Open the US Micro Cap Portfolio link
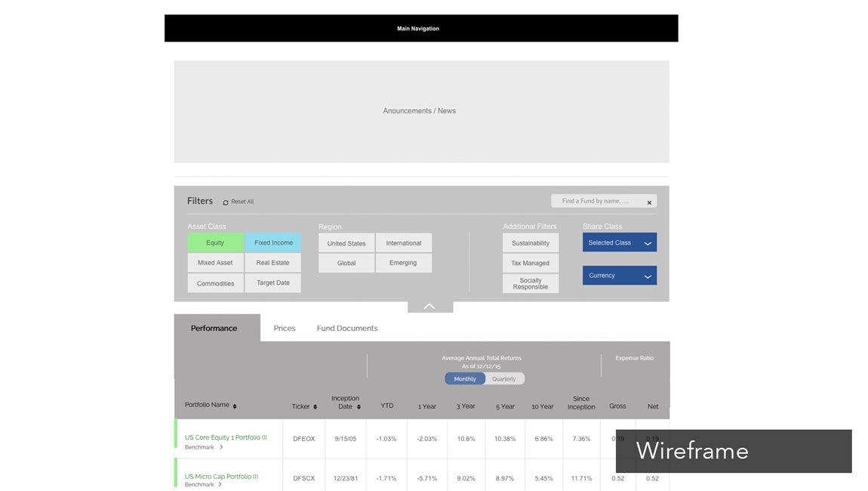The image size is (868, 491). tap(221, 477)
